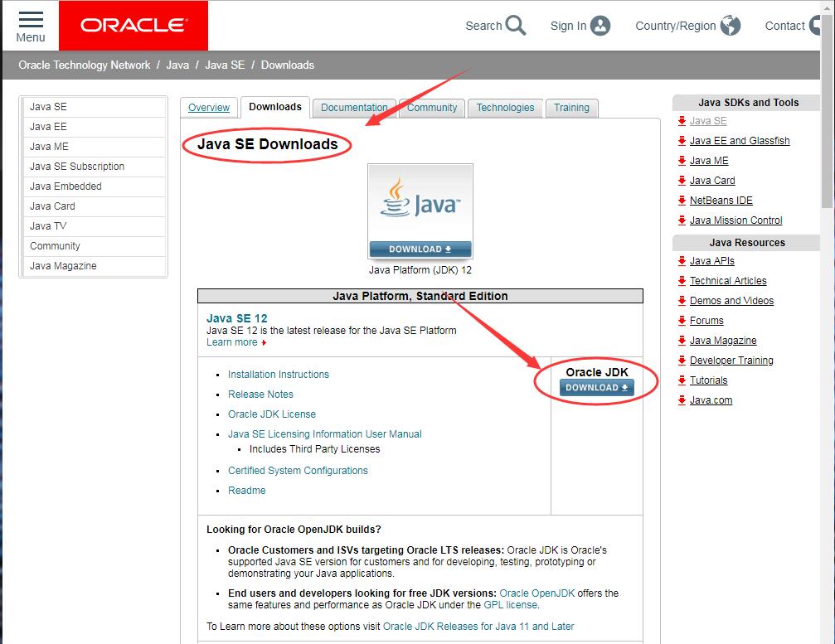Open the Forums link

point(706,321)
